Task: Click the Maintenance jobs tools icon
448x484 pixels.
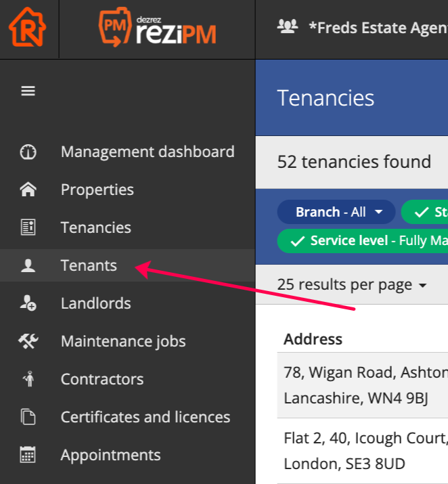Action: click(28, 341)
